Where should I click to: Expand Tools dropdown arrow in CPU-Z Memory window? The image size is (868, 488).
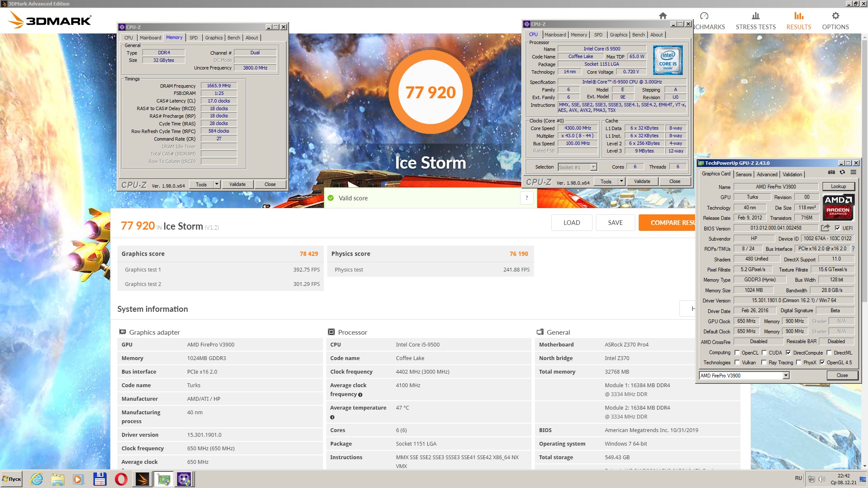click(217, 184)
